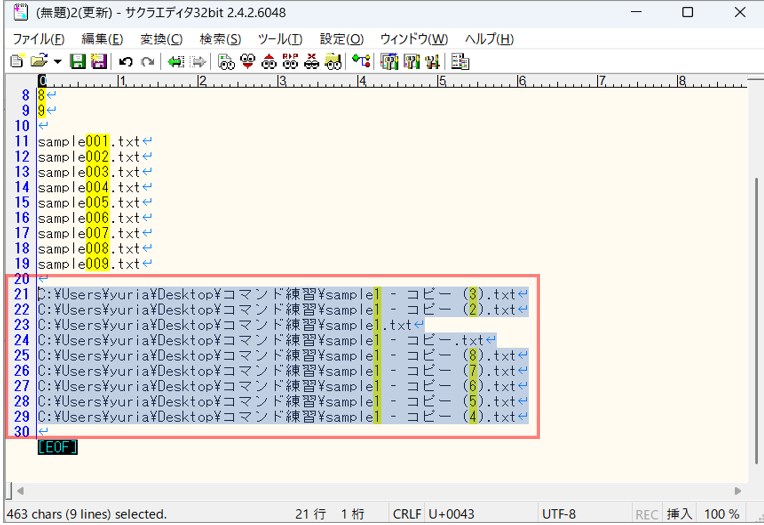Click the Save As purple floppy icon
The width and height of the screenshot is (764, 525).
point(98,62)
